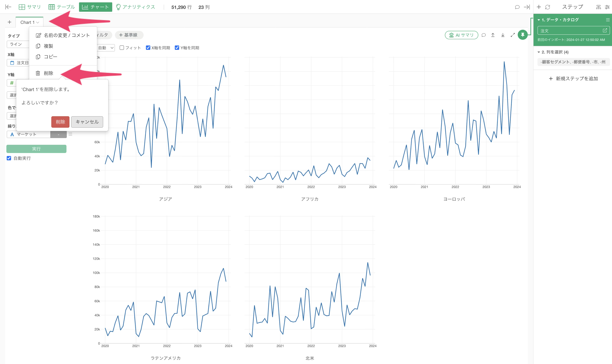Open the chart comment bubble icon

pos(483,35)
